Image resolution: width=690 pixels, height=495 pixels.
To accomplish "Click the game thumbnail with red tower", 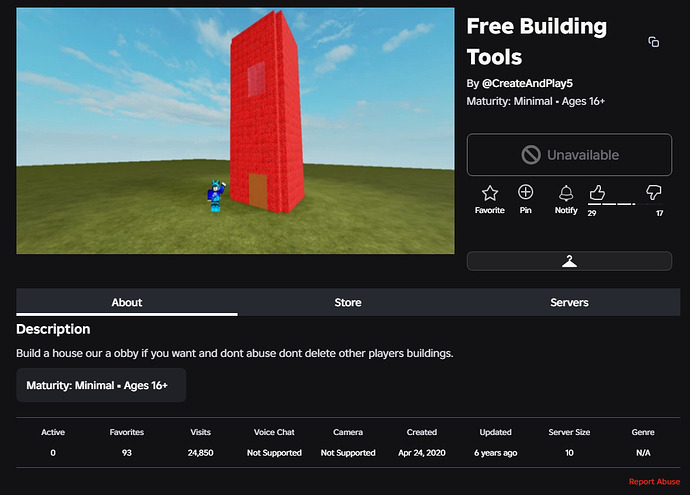I will (x=235, y=131).
